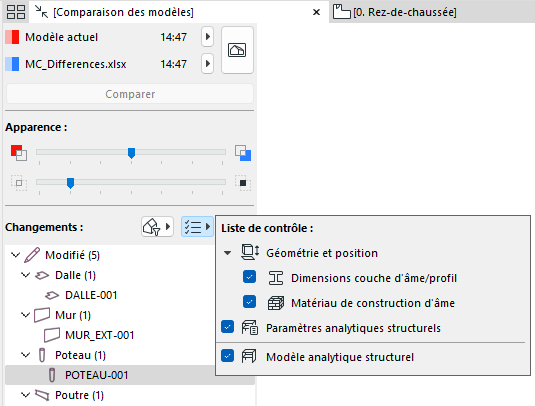This screenshot has width=535, height=406.
Task: Uncheck Matériau de construction d'âme
Action: pyautogui.click(x=249, y=302)
